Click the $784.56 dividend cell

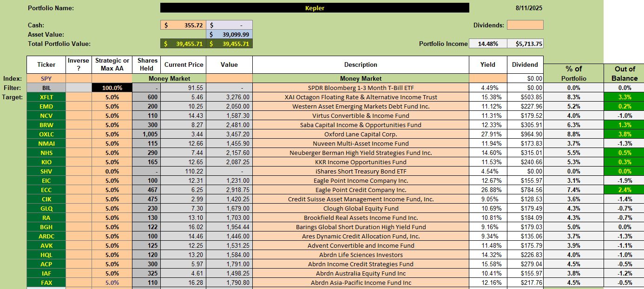tap(525, 190)
